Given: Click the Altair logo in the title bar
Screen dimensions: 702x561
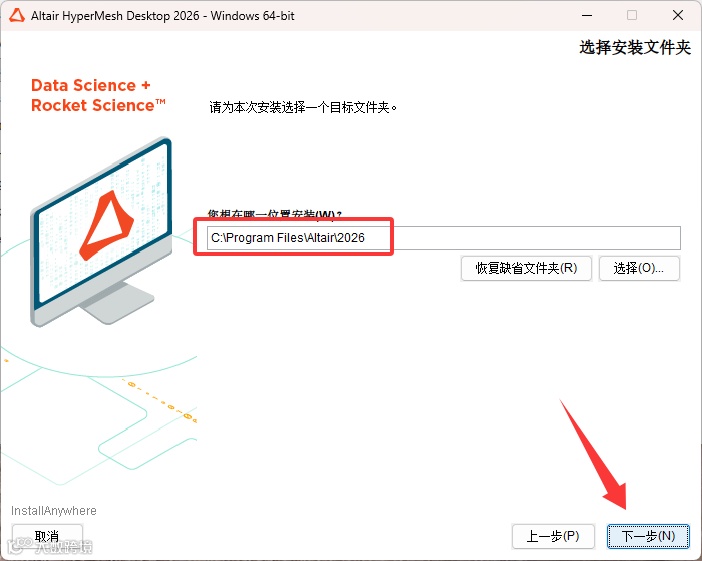Looking at the screenshot, I should tap(17, 16).
